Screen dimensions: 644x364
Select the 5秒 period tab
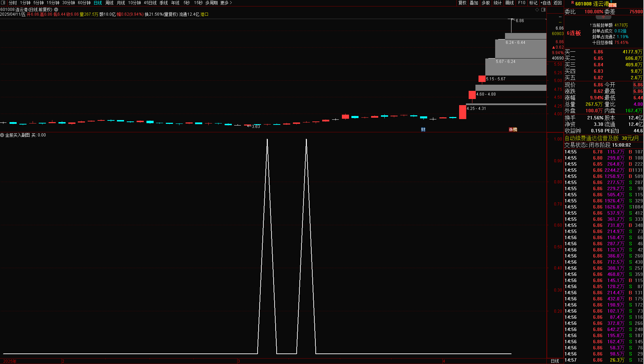click(187, 3)
